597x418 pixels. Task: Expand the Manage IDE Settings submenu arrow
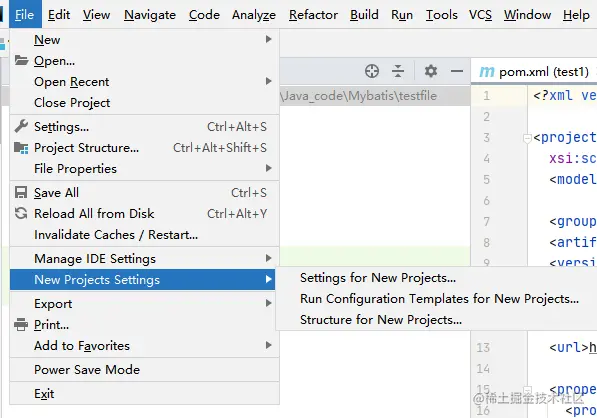[x=268, y=258]
